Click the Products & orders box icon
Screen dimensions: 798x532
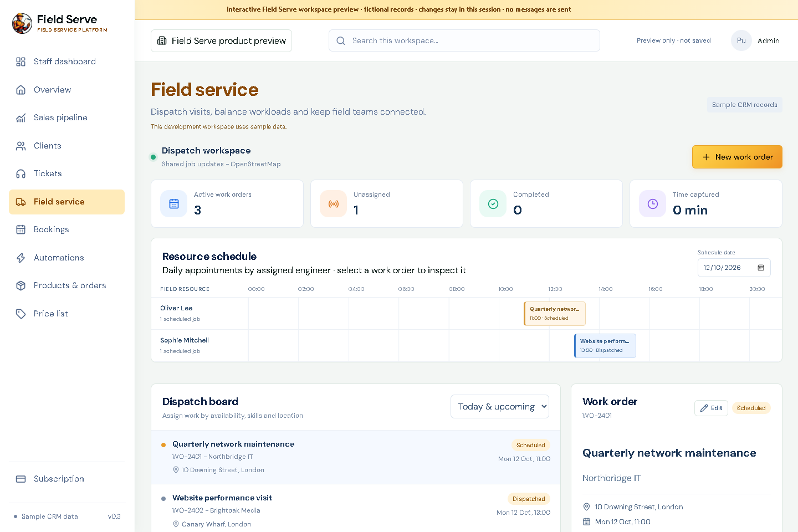coord(21,285)
